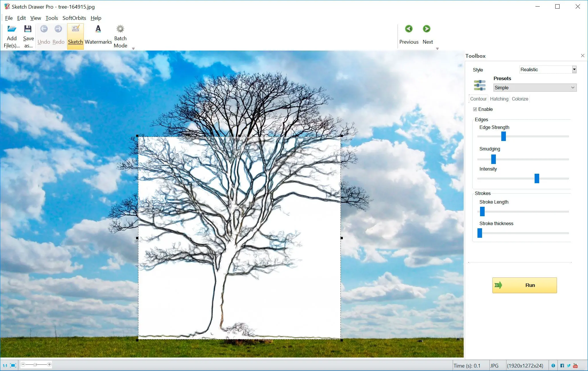The height and width of the screenshot is (371, 588).
Task: Click the SoftOrbits menu item
Action: (x=73, y=18)
